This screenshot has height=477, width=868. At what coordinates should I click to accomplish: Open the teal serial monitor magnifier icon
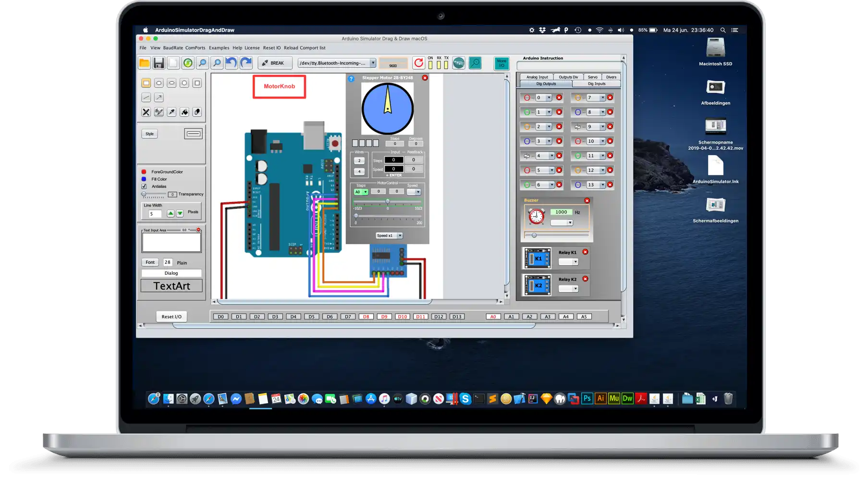pos(475,63)
